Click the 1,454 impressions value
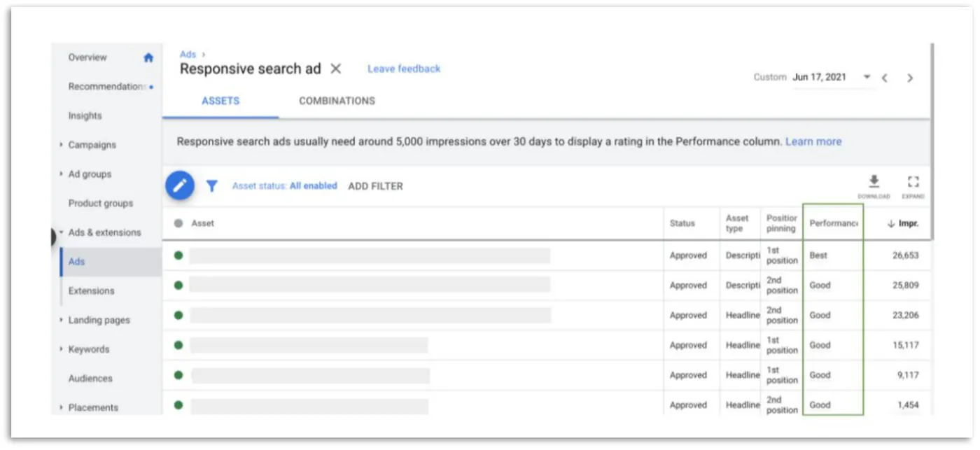Image resolution: width=980 pixels, height=450 pixels. coord(908,405)
